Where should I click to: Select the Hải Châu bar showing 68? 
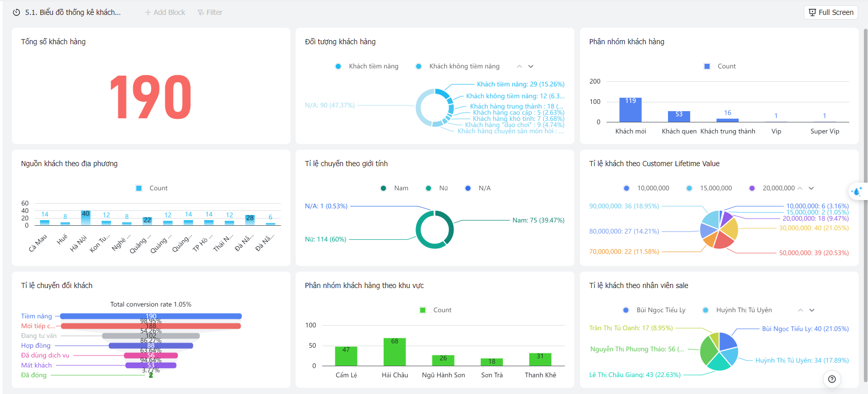[x=394, y=352]
